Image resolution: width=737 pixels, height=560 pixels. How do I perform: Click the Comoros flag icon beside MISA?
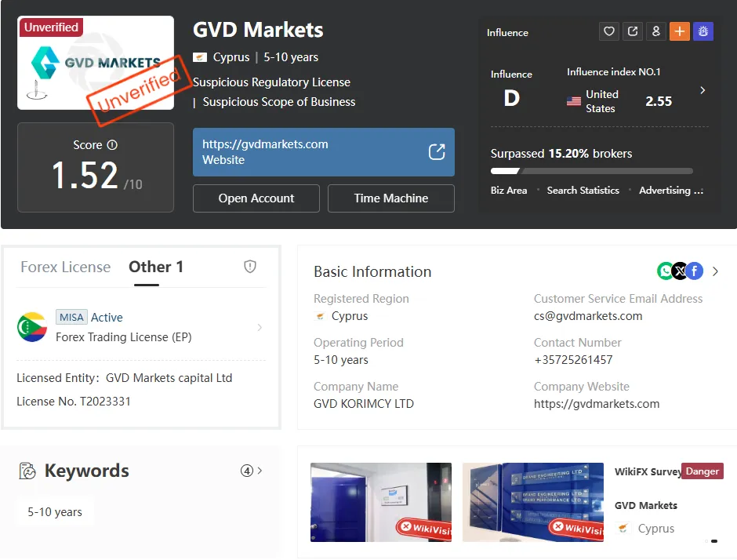click(32, 327)
